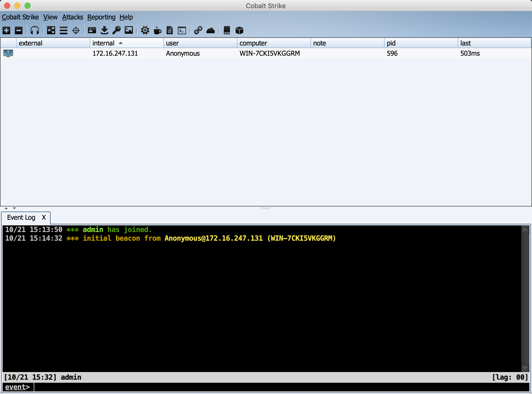
Task: Click the gear payload generator icon
Action: point(145,30)
